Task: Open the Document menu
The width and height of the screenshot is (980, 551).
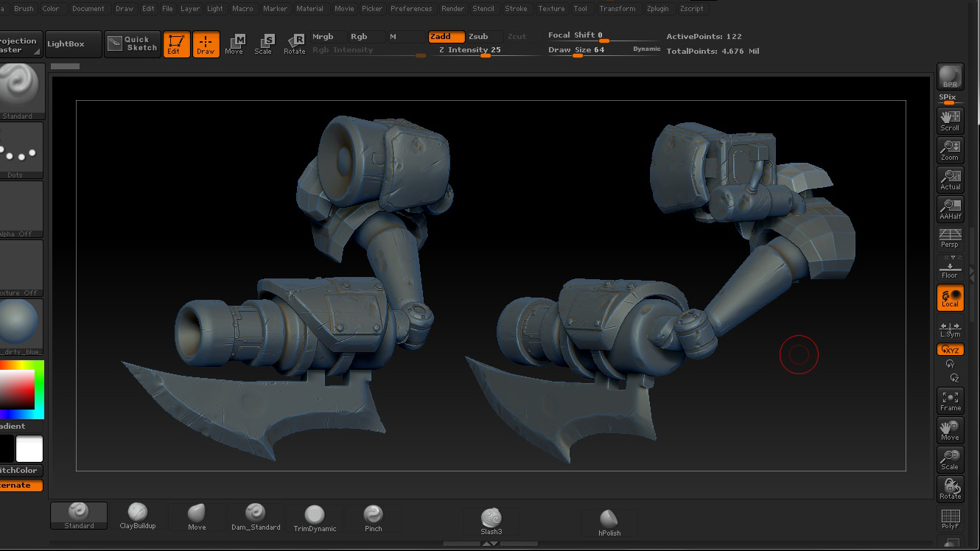Action: pyautogui.click(x=88, y=9)
